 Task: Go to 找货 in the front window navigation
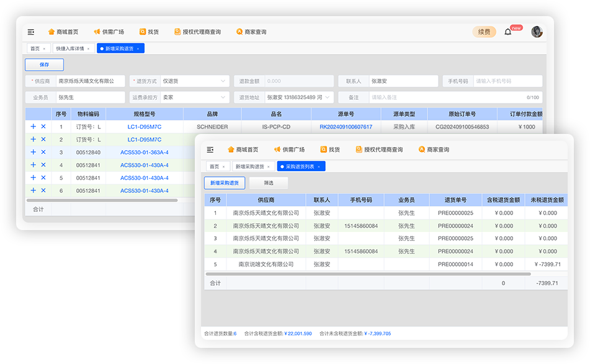tap(330, 149)
